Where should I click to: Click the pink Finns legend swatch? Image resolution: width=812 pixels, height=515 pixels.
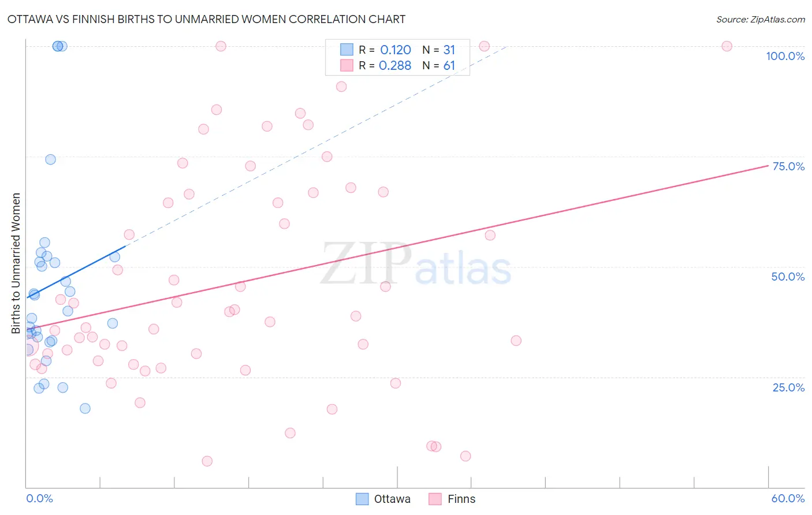coord(435,499)
